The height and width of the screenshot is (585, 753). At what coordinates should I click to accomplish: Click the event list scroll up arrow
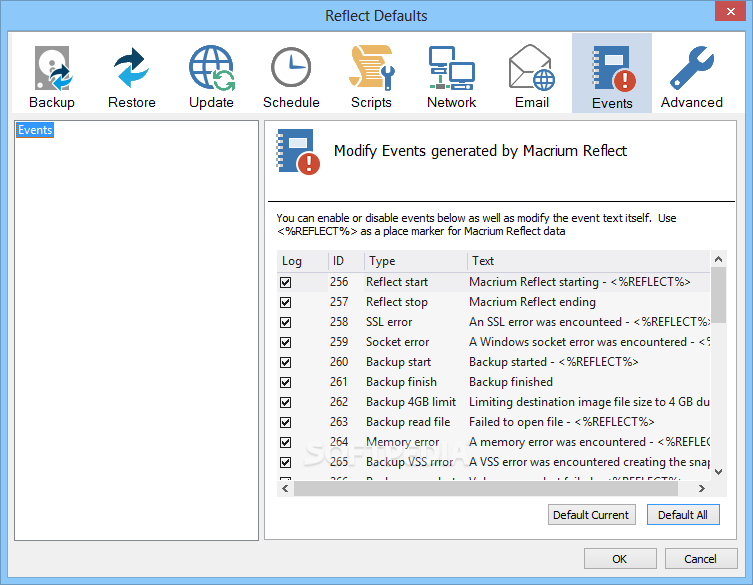pyautogui.click(x=718, y=259)
